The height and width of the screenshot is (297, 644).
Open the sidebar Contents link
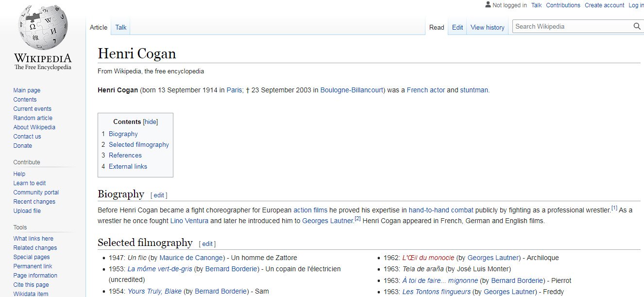coord(25,100)
